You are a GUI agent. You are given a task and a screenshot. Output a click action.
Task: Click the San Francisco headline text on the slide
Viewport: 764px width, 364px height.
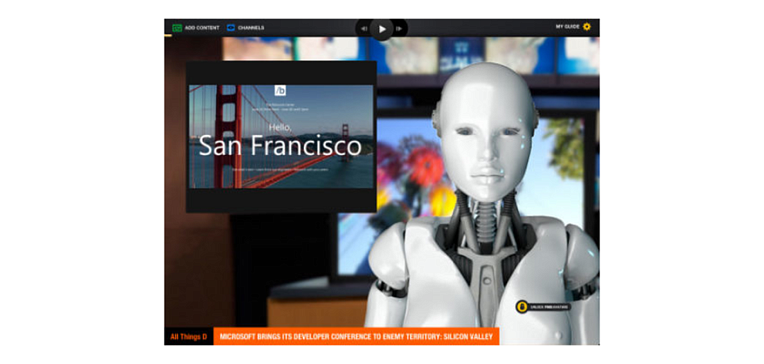point(280,146)
